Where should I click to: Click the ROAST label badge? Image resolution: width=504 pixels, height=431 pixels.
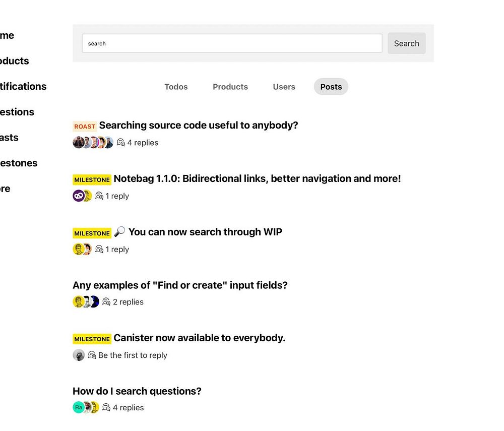point(85,127)
